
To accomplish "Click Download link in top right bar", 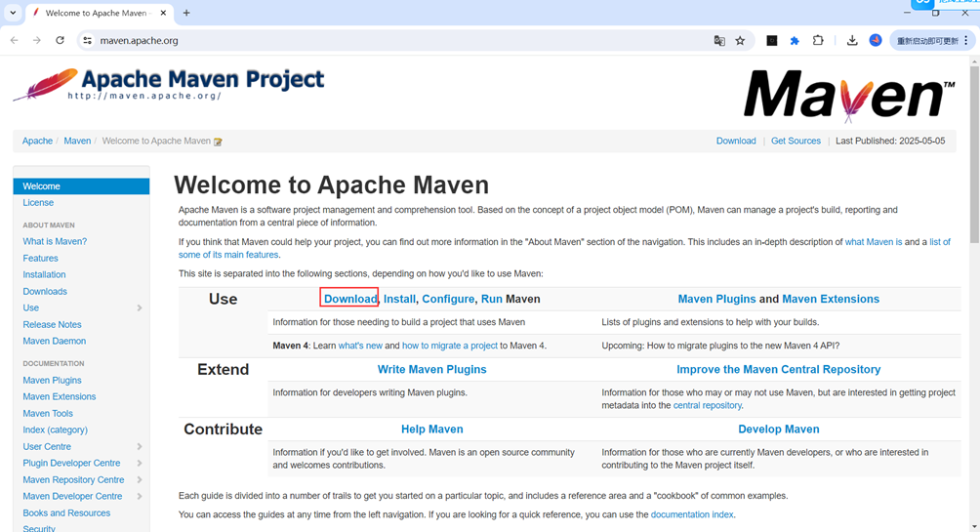I will 736,141.
